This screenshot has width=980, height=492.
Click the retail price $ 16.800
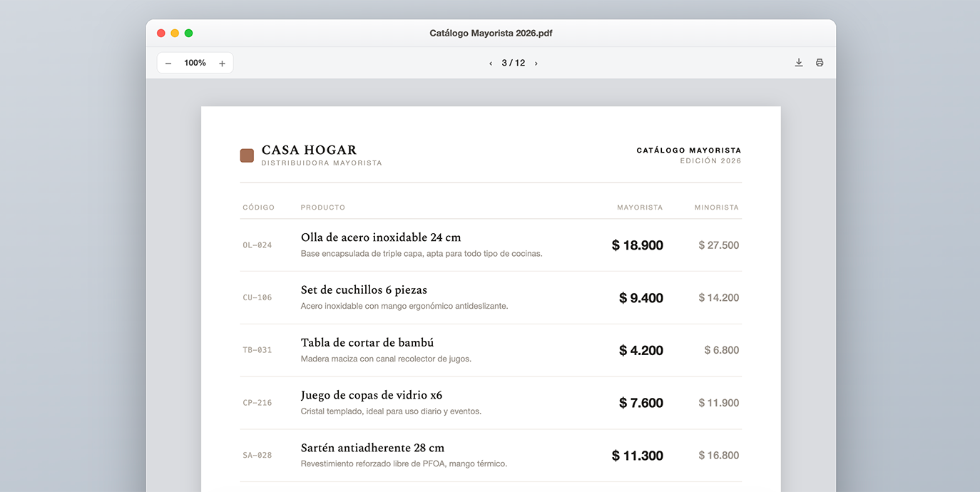coord(719,456)
